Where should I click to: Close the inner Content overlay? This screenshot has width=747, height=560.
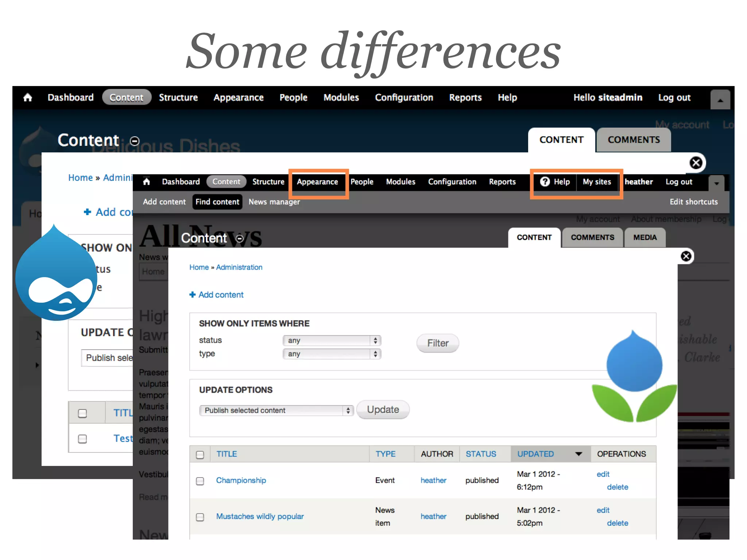pyautogui.click(x=686, y=256)
